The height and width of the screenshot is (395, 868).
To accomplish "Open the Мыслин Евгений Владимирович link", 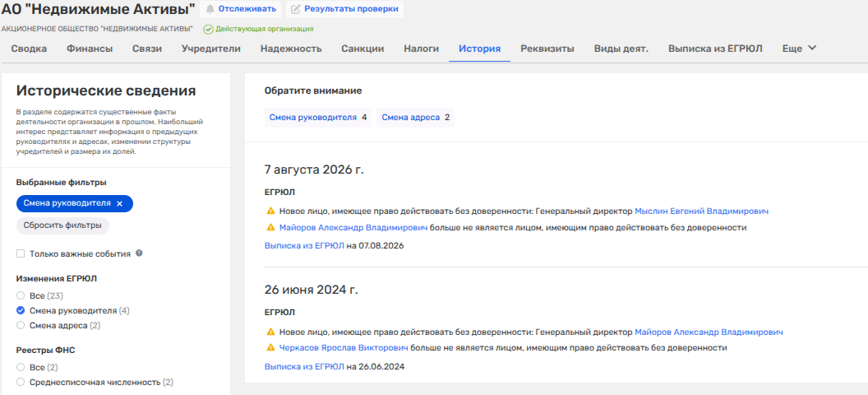I will point(701,211).
